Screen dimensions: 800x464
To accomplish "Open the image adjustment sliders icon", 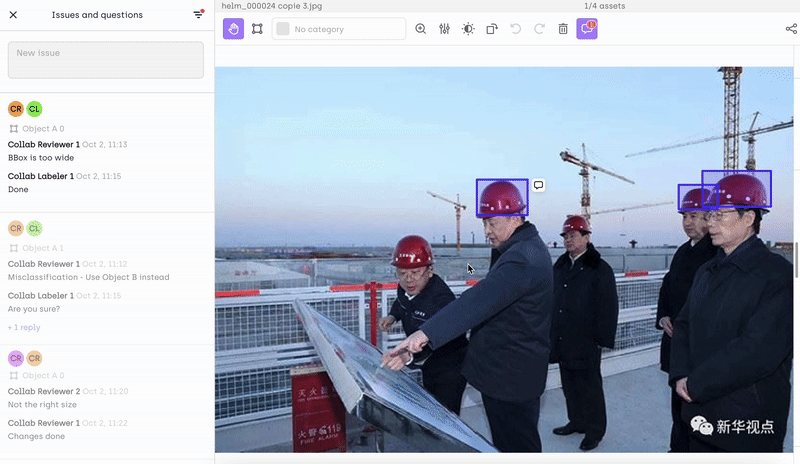I will click(444, 29).
